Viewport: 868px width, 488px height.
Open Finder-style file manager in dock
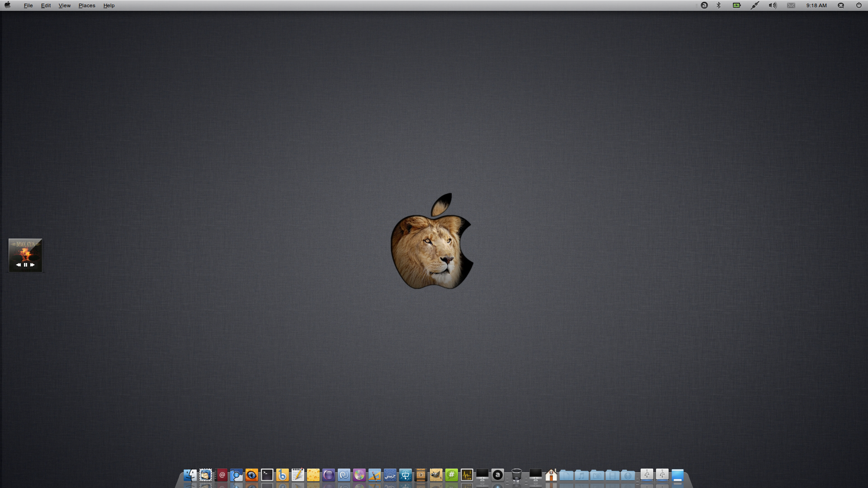190,475
